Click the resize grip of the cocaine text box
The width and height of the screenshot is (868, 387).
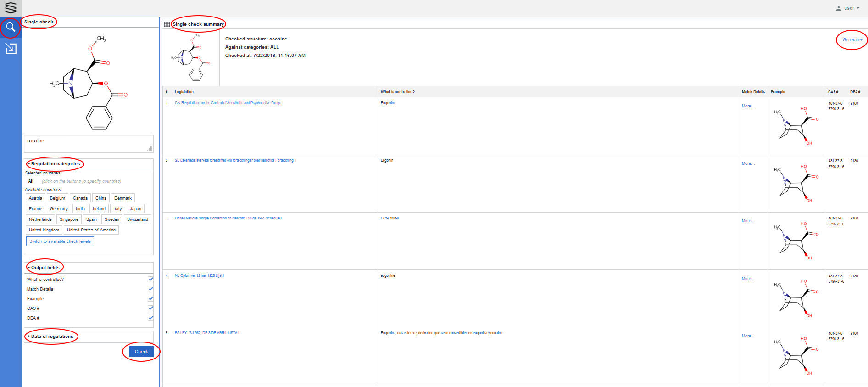coord(150,149)
